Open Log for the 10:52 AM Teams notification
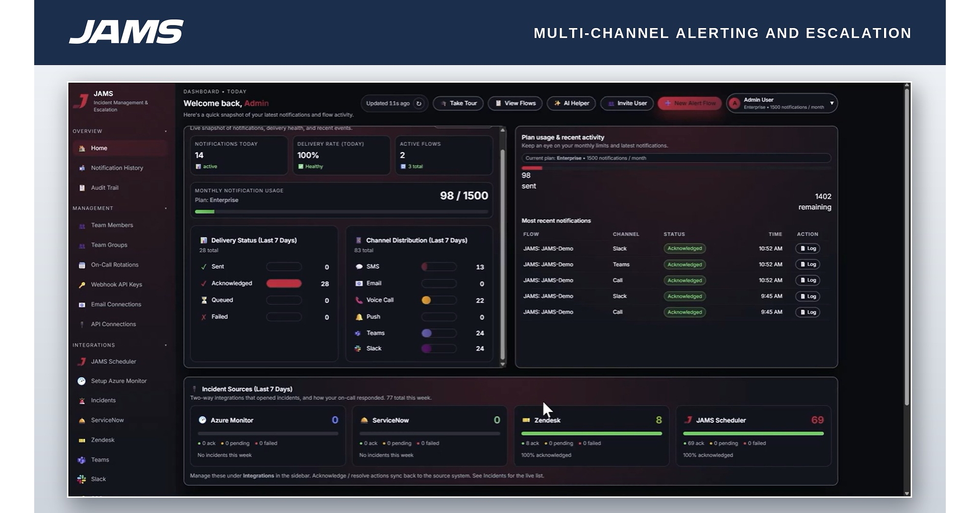The image size is (980, 513). [x=807, y=264]
